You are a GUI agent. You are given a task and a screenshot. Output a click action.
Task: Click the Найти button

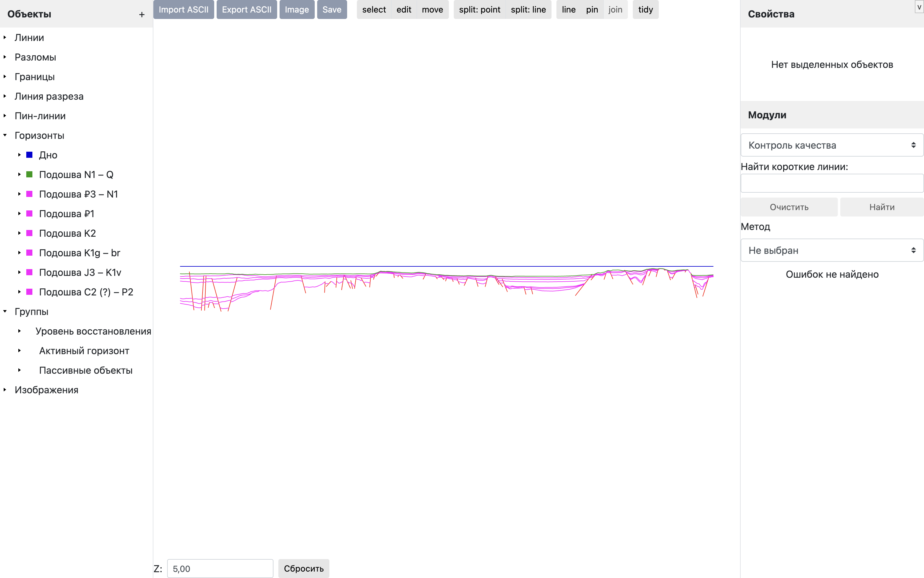click(x=882, y=207)
